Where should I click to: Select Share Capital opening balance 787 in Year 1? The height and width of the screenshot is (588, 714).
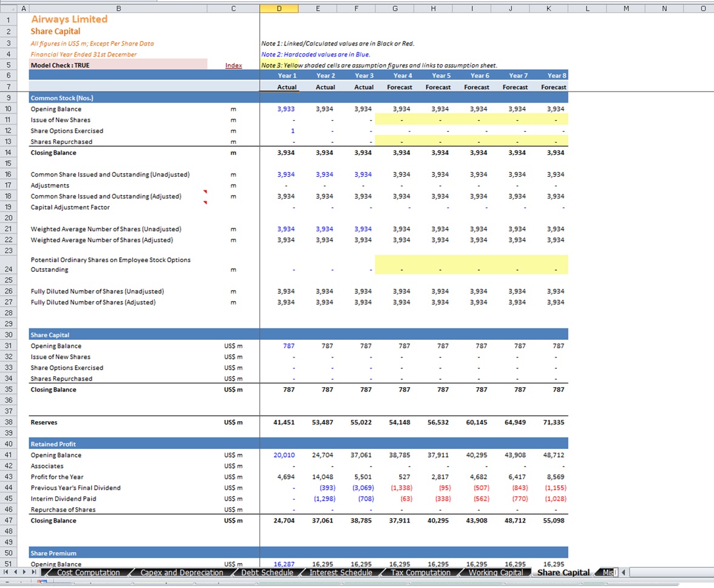(289, 346)
